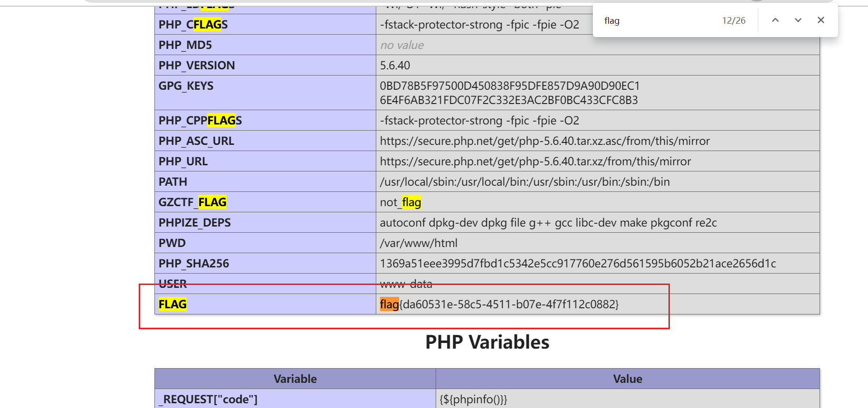The height and width of the screenshot is (408, 868).
Task: Click the Variable column header
Action: pyautogui.click(x=295, y=379)
